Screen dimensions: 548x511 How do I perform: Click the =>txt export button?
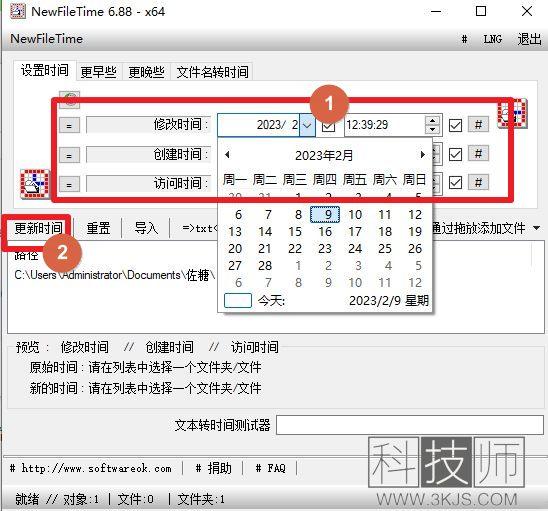click(x=199, y=228)
